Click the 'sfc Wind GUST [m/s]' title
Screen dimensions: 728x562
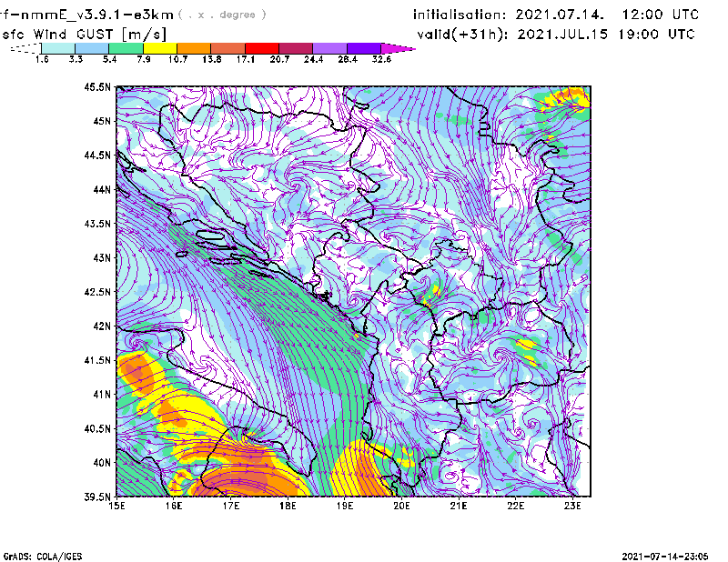84,35
